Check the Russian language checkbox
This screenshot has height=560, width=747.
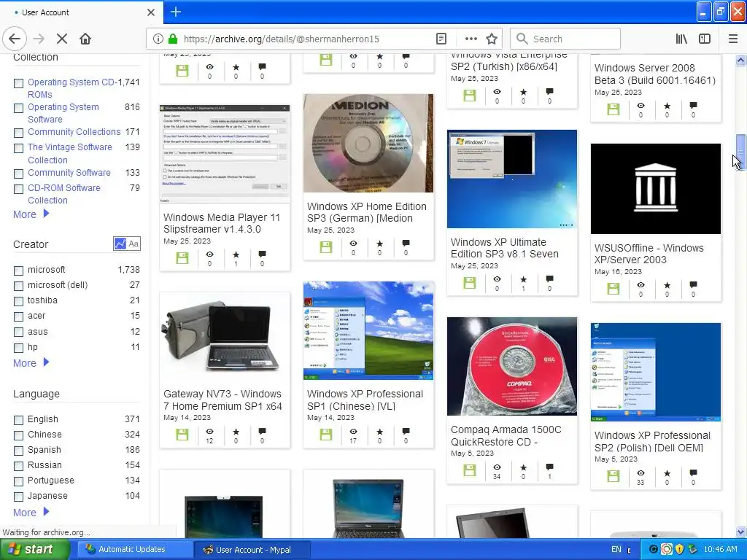pyautogui.click(x=18, y=466)
